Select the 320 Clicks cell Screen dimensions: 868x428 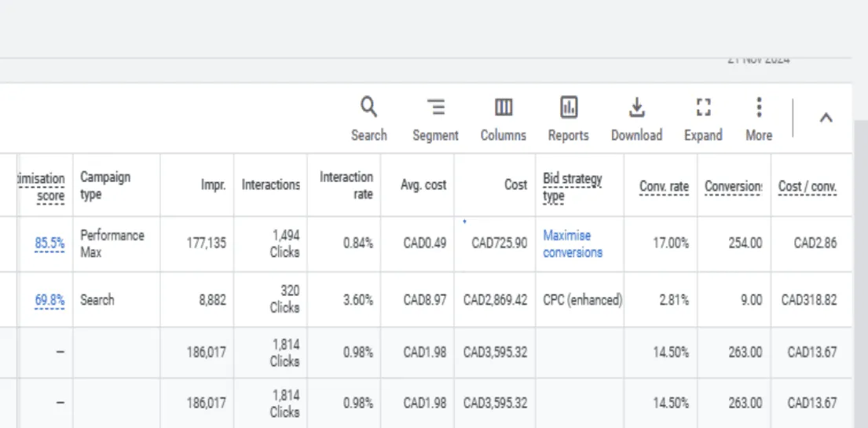coord(271,299)
